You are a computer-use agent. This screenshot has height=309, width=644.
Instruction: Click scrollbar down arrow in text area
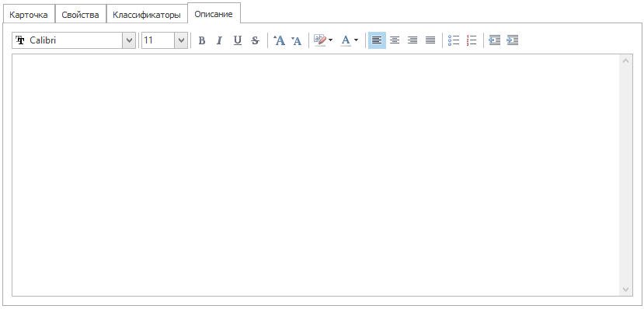626,290
